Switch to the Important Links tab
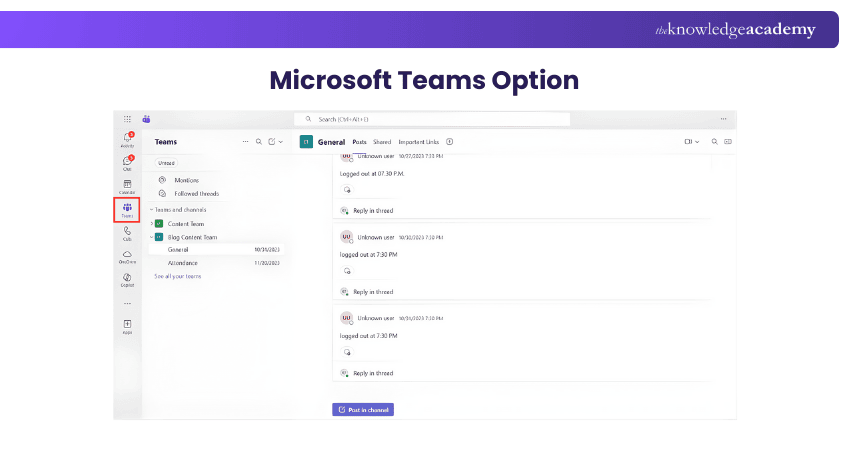The width and height of the screenshot is (850, 450). click(x=418, y=142)
